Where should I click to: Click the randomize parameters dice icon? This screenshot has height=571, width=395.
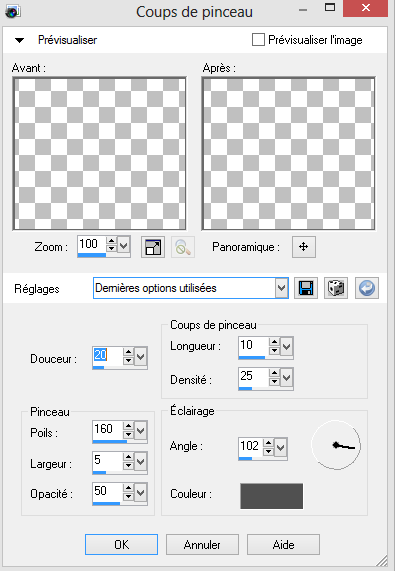[336, 288]
